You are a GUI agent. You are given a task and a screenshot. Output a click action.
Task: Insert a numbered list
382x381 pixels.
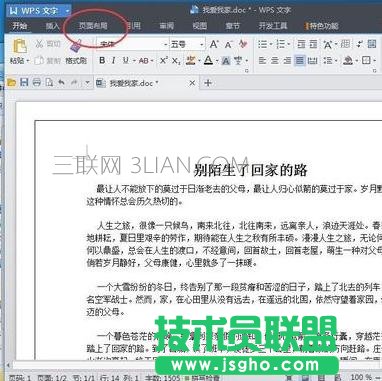[281, 44]
